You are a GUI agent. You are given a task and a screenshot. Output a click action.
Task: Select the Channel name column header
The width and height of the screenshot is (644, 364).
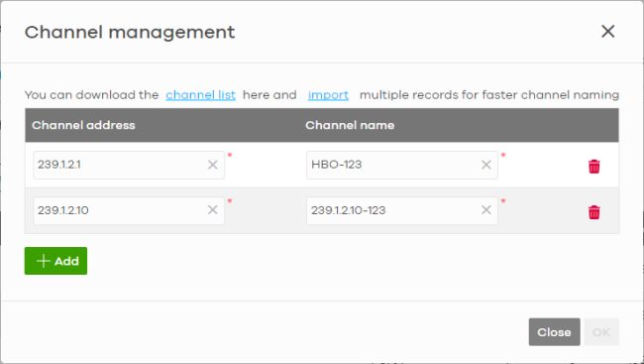[x=350, y=125]
